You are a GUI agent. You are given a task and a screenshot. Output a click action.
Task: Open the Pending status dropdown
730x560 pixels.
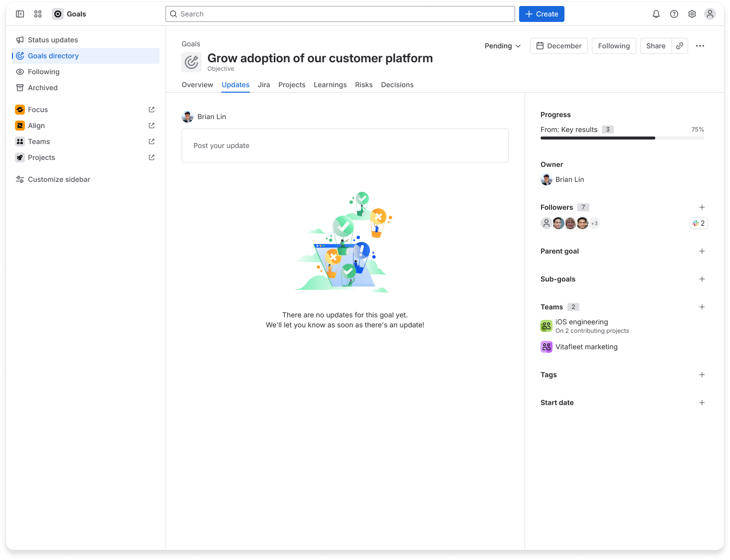pos(502,45)
